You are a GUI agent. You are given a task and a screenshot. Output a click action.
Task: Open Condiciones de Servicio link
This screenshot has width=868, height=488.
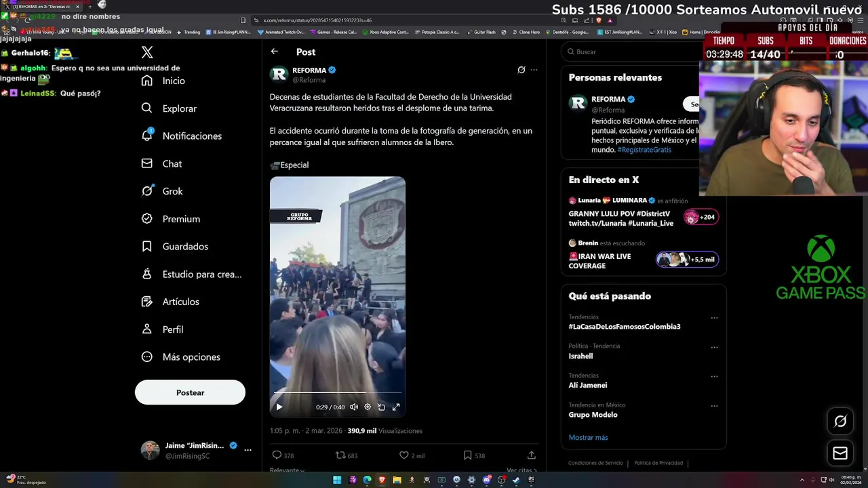(x=595, y=463)
